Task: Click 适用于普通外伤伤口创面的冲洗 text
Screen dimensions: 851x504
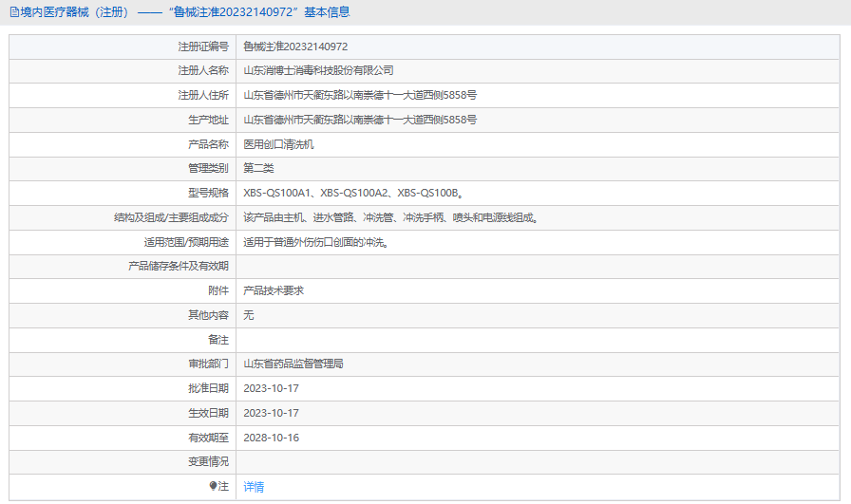Action: point(316,242)
